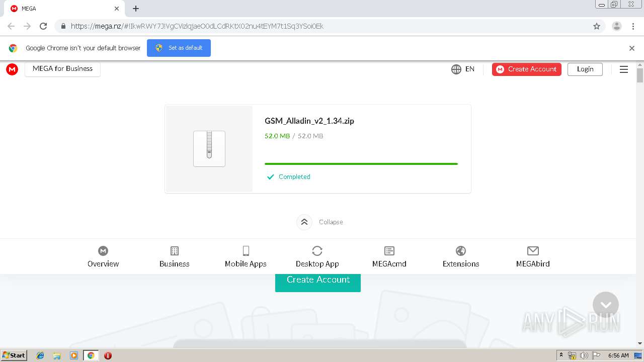Open the Business tab

click(x=175, y=257)
